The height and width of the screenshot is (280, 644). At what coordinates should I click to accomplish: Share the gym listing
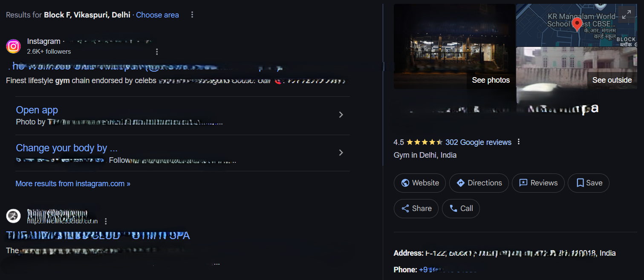[416, 208]
